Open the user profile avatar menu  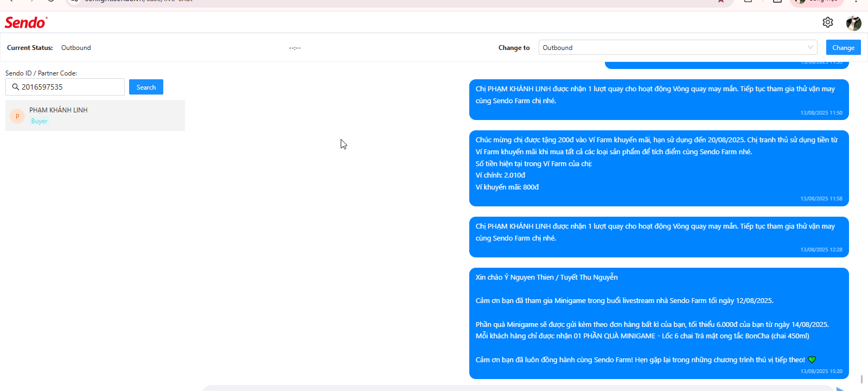tap(854, 23)
